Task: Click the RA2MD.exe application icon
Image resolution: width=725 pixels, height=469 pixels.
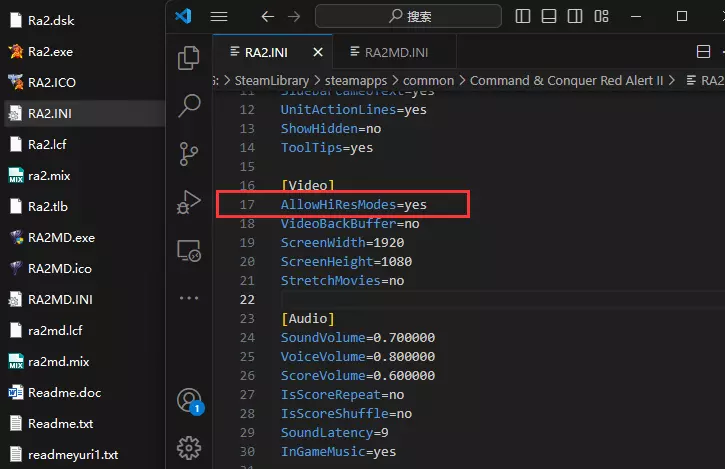Action: click(16, 237)
